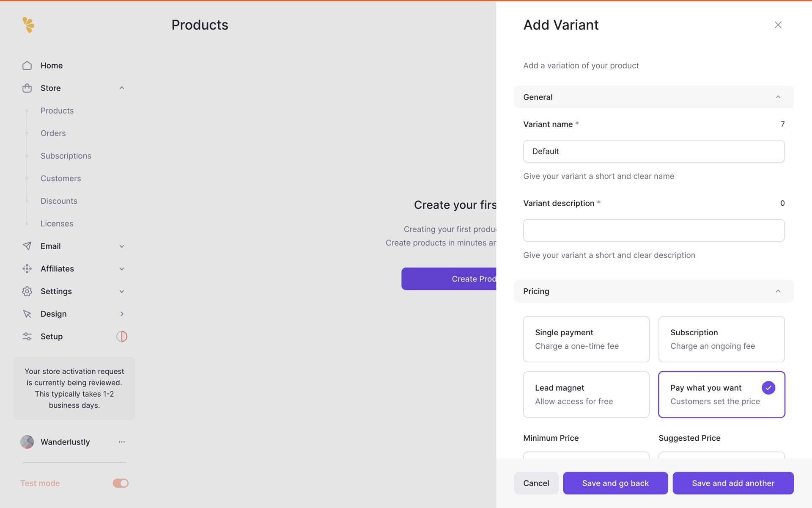Turn off the Test mode toggle
The height and width of the screenshot is (508, 812).
tap(121, 483)
